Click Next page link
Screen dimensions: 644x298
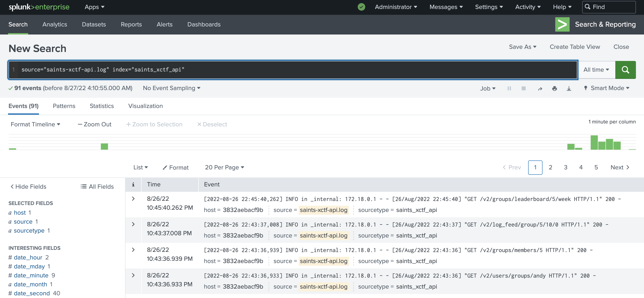[x=620, y=167]
